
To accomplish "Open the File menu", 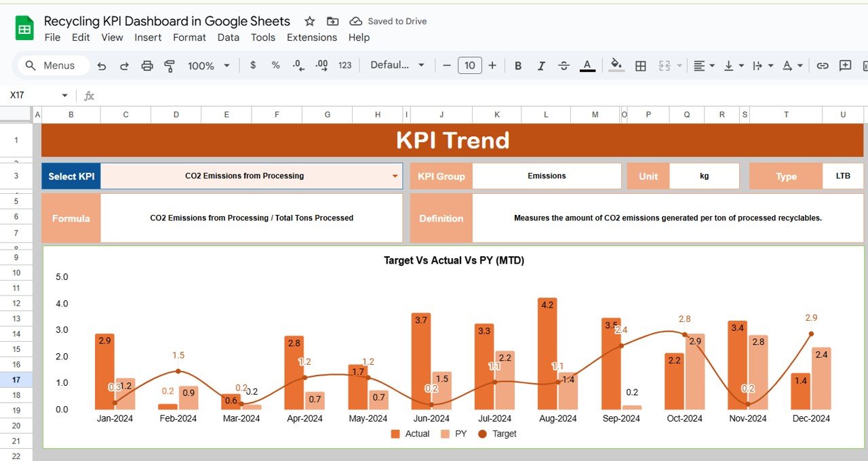I will coord(52,37).
